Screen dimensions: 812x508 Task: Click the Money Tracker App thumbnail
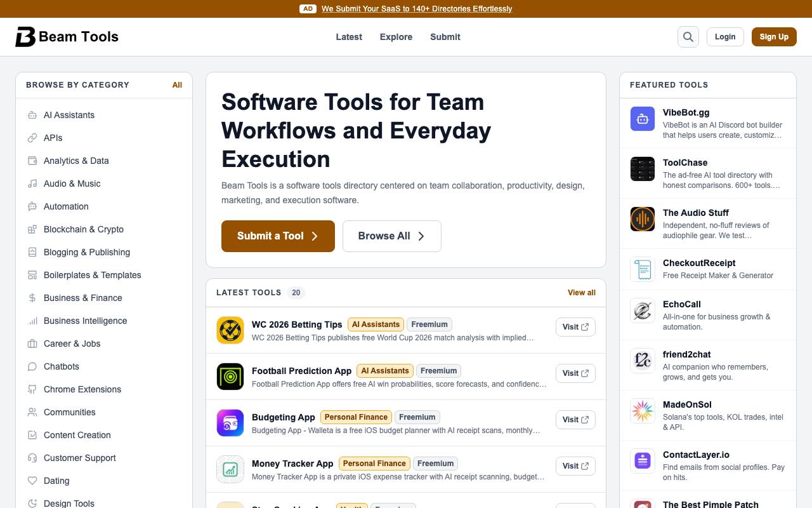230,469
